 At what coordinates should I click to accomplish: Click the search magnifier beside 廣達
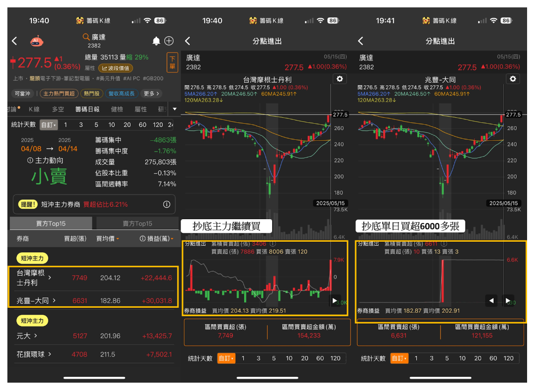tap(86, 36)
